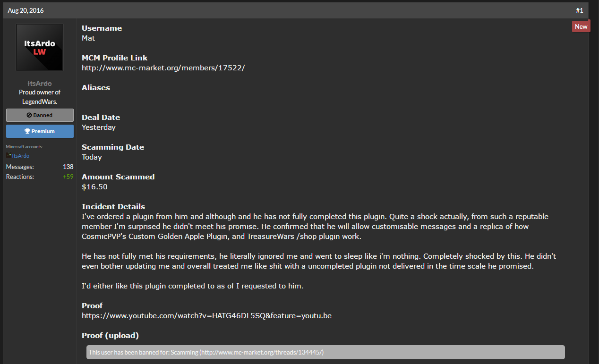599x364 pixels.
Task: Click the Minecraft head icon beside ItsArdo
Action: [9, 155]
